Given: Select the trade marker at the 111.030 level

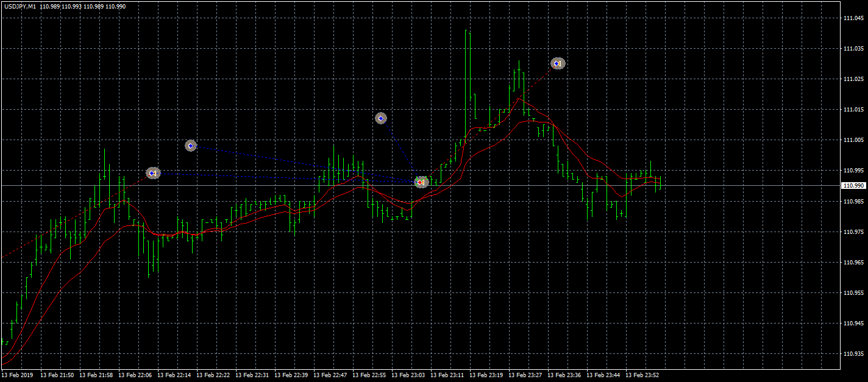Looking at the screenshot, I should pos(558,63).
